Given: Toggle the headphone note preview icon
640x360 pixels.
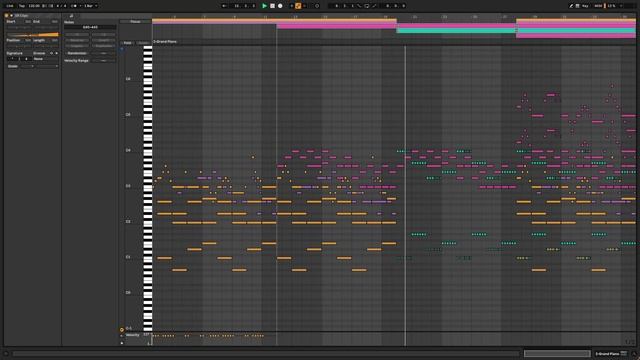Looking at the screenshot, I should [122, 49].
